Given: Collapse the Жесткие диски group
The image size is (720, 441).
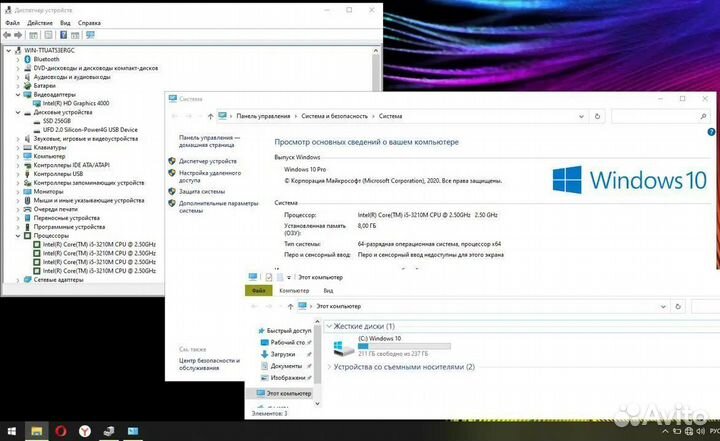Looking at the screenshot, I should coord(329,326).
